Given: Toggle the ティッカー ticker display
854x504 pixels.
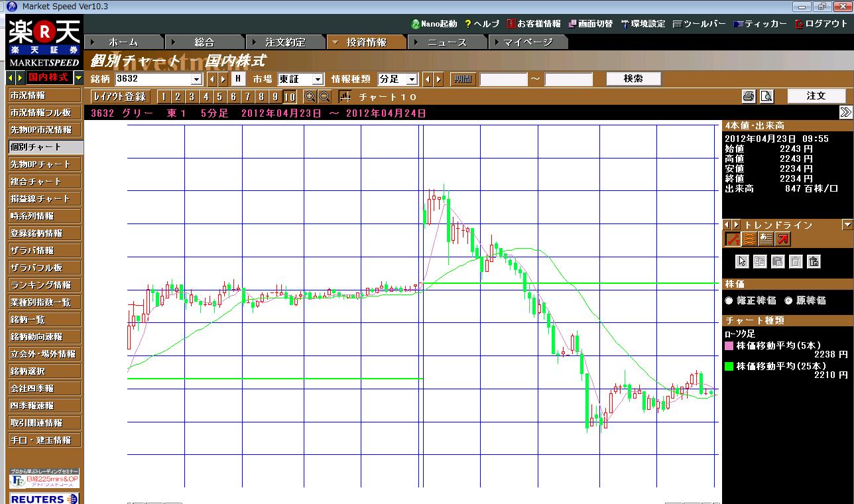Looking at the screenshot, I should pos(760,24).
